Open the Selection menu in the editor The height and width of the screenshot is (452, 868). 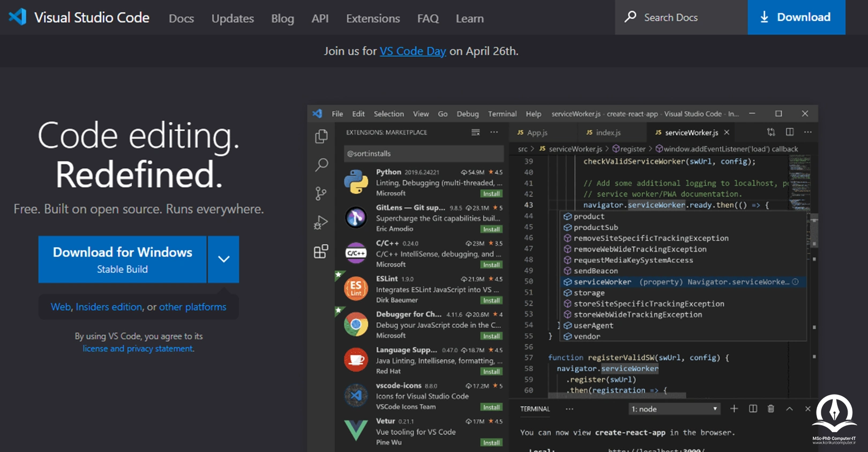(388, 114)
